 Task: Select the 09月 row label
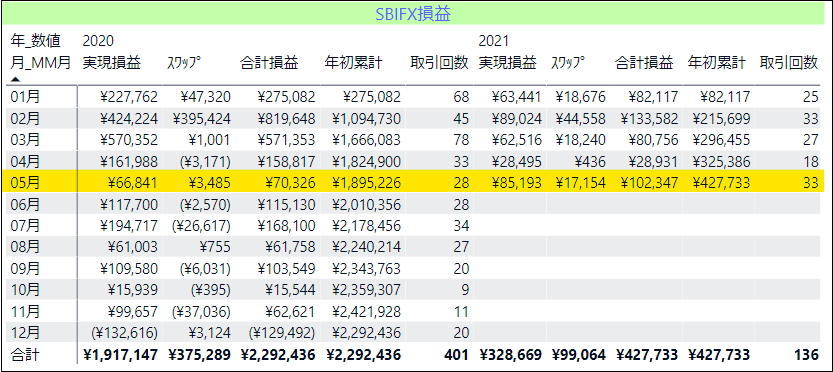pos(26,268)
